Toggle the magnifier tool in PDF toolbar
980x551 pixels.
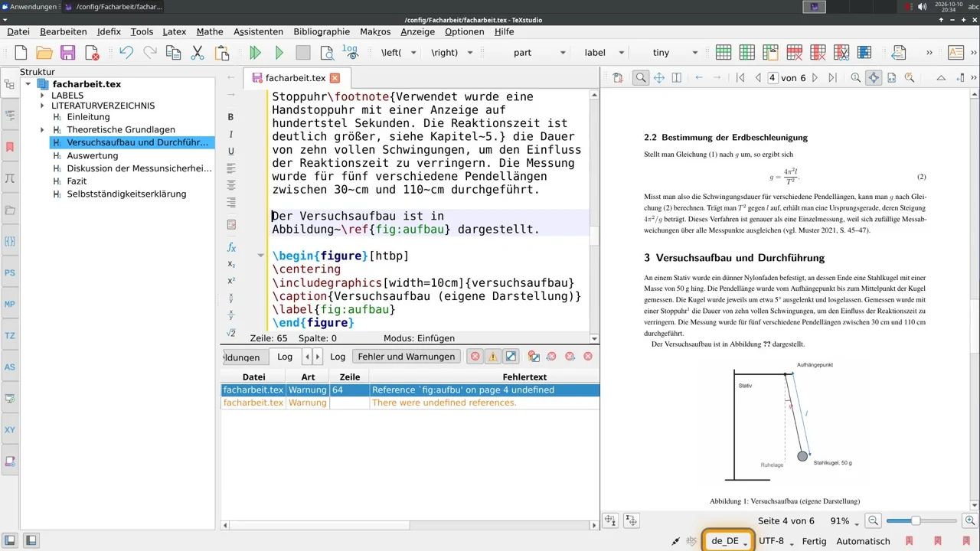point(640,78)
